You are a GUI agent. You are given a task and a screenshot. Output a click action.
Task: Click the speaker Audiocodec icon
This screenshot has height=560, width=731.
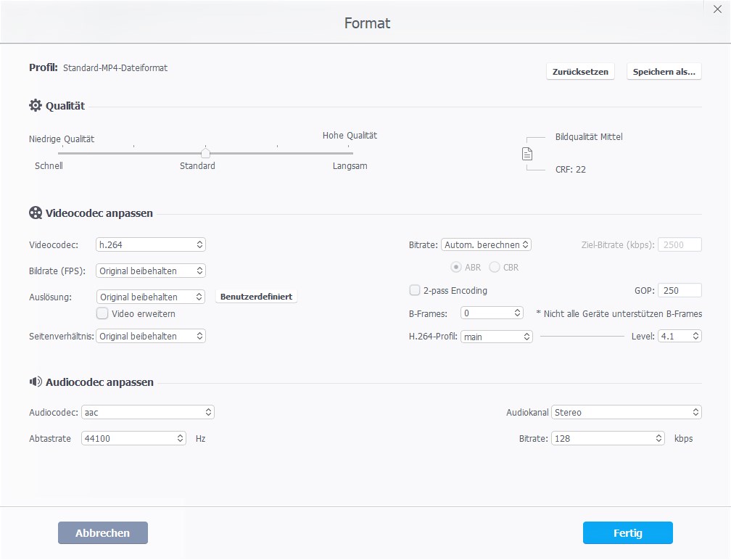click(36, 382)
